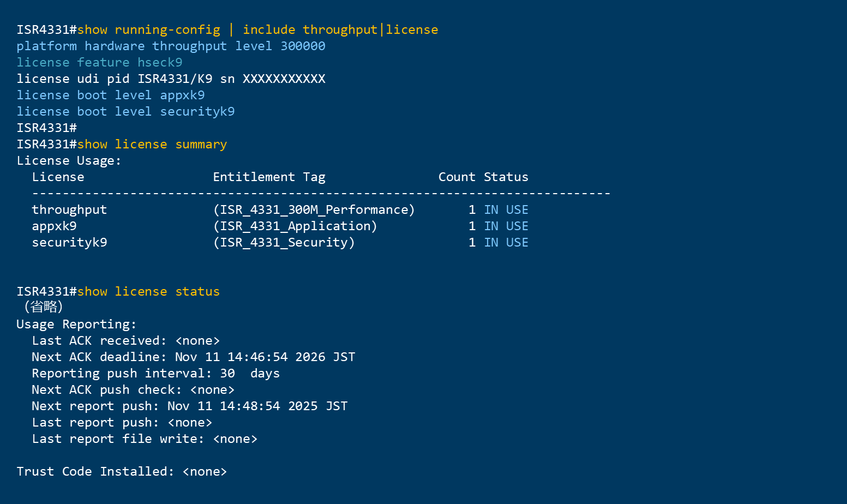Click 'IN USE' status in throughput row
847x504 pixels.
coord(506,210)
